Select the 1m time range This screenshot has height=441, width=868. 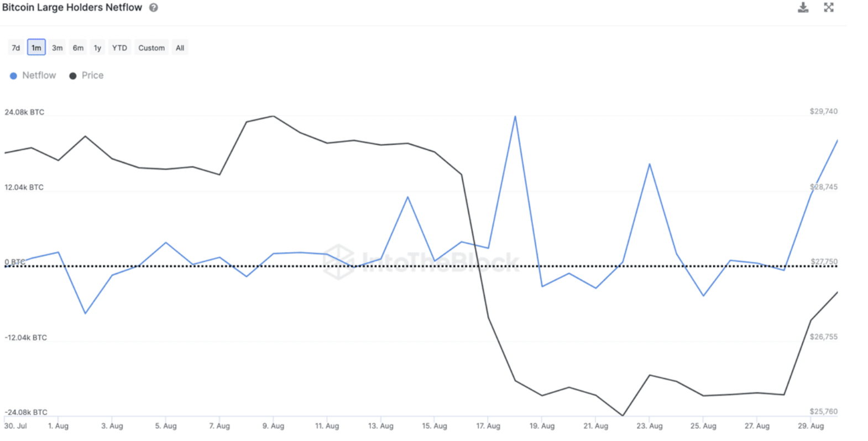36,48
